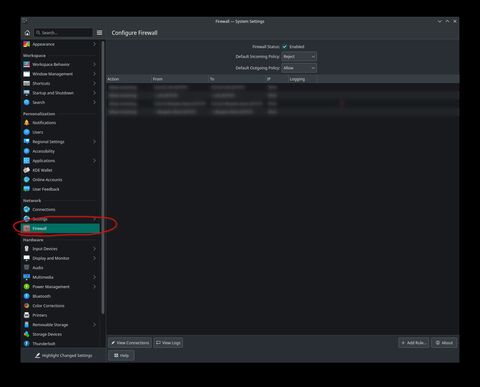Open Display and Monitor settings
480x387 pixels.
pos(60,258)
